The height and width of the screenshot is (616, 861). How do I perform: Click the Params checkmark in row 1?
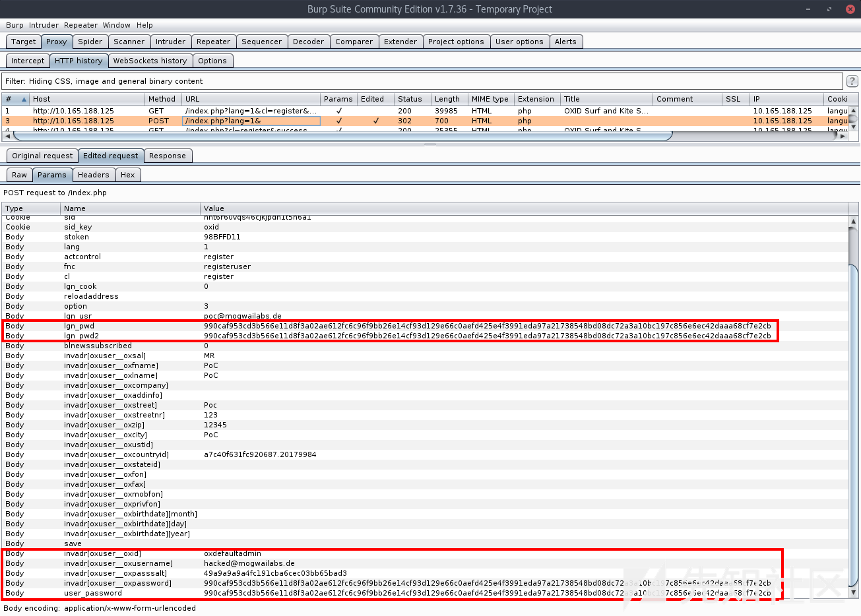[x=339, y=111]
